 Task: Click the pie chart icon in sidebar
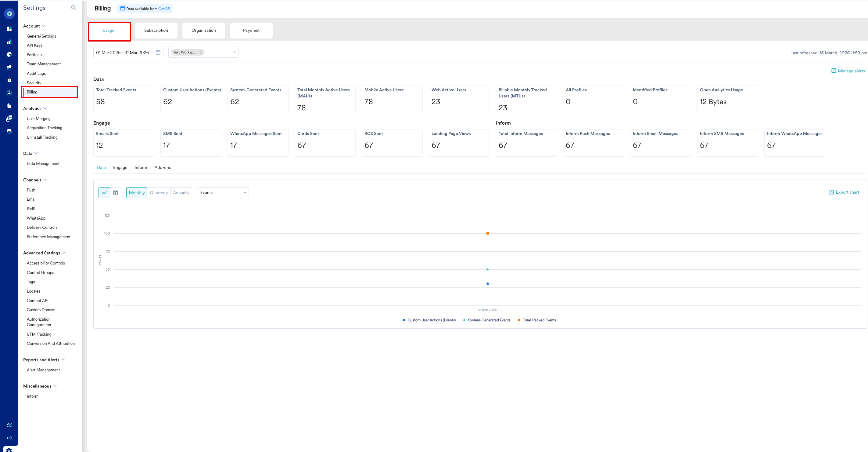click(x=9, y=54)
